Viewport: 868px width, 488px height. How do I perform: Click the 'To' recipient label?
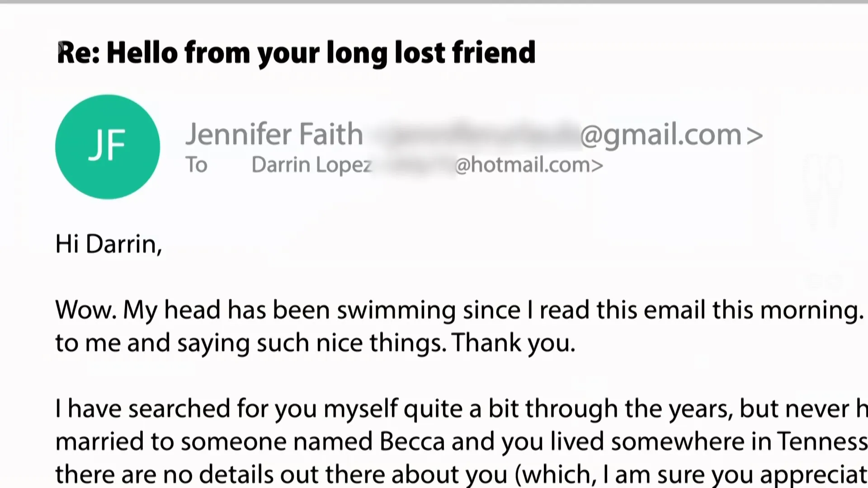196,165
